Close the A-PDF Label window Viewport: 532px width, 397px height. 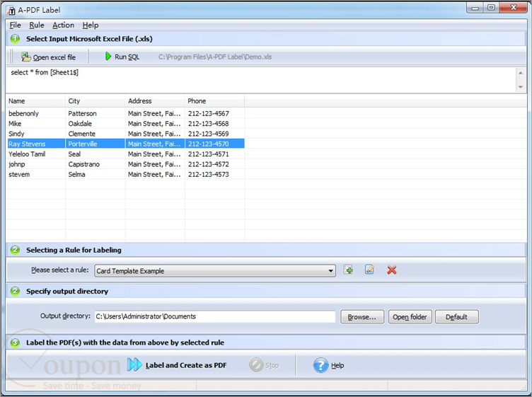pyautogui.click(x=513, y=8)
